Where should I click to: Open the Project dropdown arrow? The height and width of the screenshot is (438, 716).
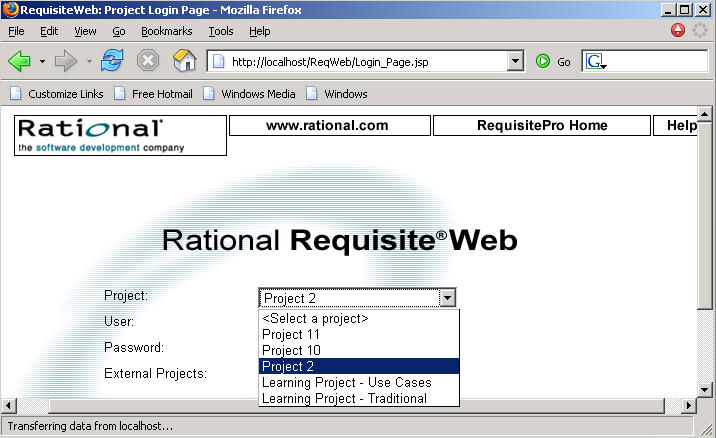point(448,298)
